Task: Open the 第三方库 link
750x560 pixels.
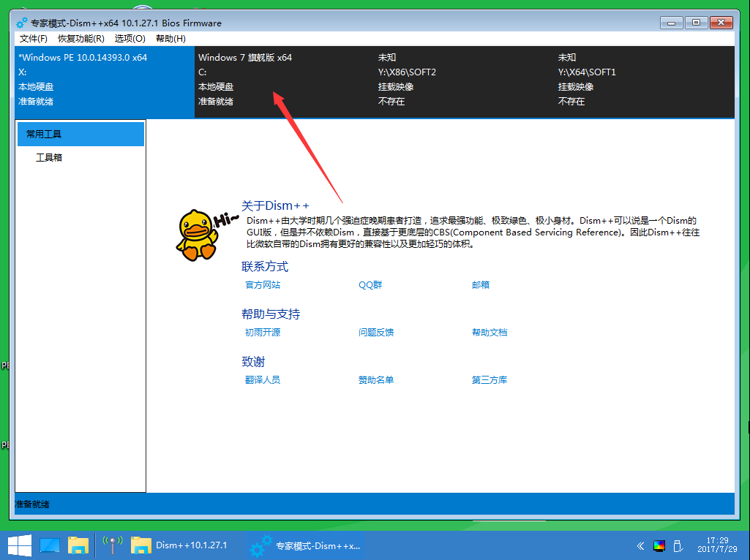Action: pos(490,380)
